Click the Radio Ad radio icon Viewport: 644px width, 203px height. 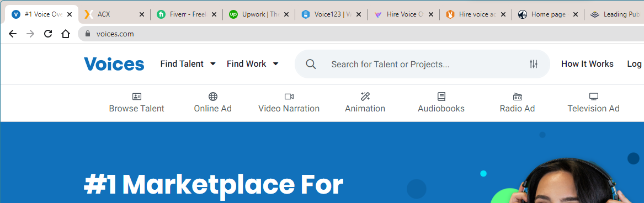coord(518,97)
